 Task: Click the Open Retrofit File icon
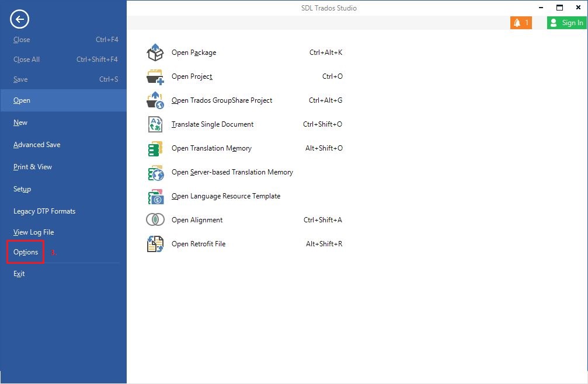click(x=155, y=244)
